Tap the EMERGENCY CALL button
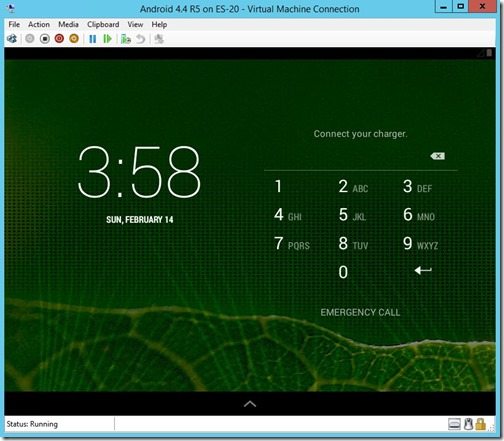 [360, 312]
